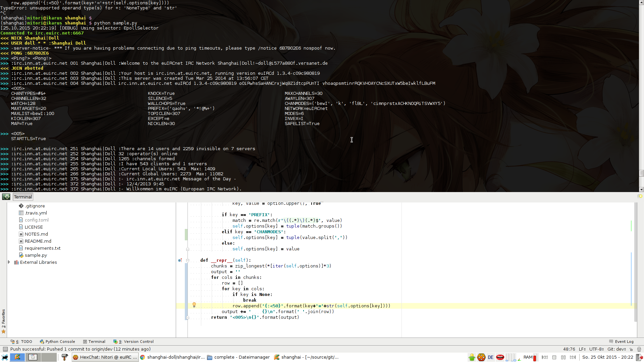Open the UTF-8 encoding selector
Screen dimensions: 644x362
[596, 349]
